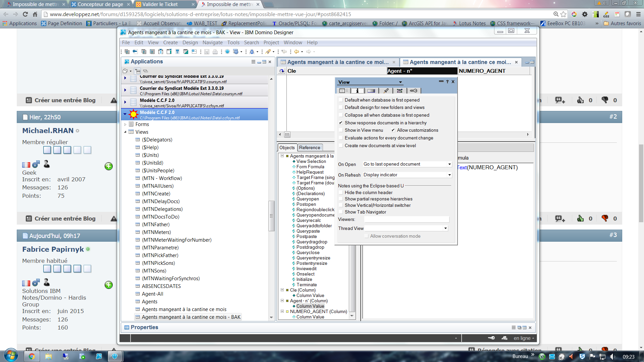Viewport: 644px width, 362px height.
Task: Open the Applications panel view menu icon
Action: (253, 62)
